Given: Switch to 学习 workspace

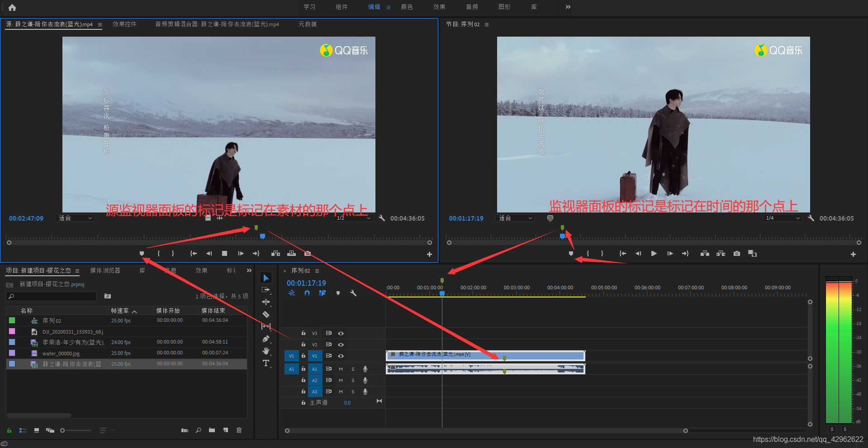Looking at the screenshot, I should click(x=310, y=7).
